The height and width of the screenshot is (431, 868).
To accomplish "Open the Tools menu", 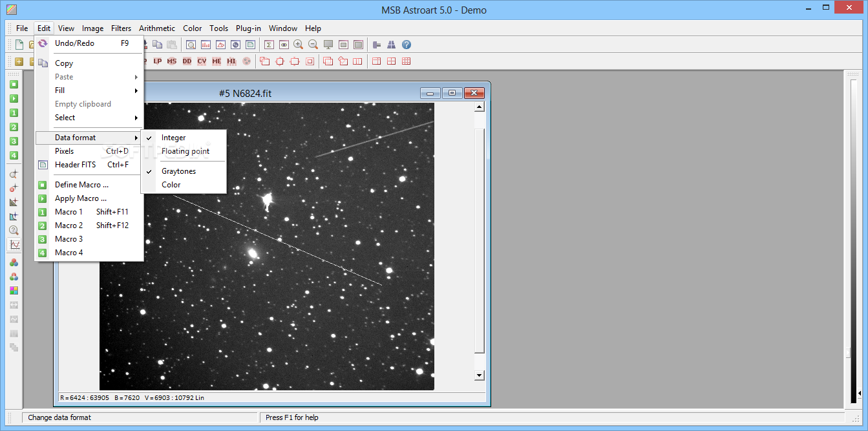I will (x=218, y=28).
